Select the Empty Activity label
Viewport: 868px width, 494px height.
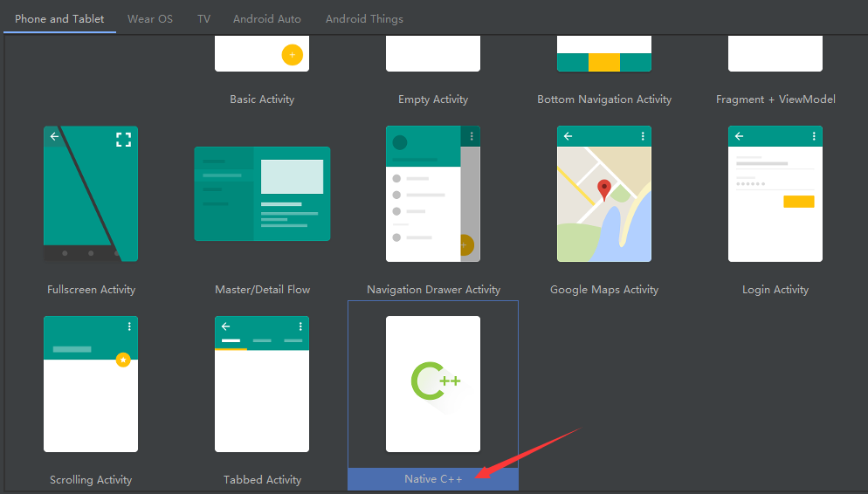tap(433, 99)
